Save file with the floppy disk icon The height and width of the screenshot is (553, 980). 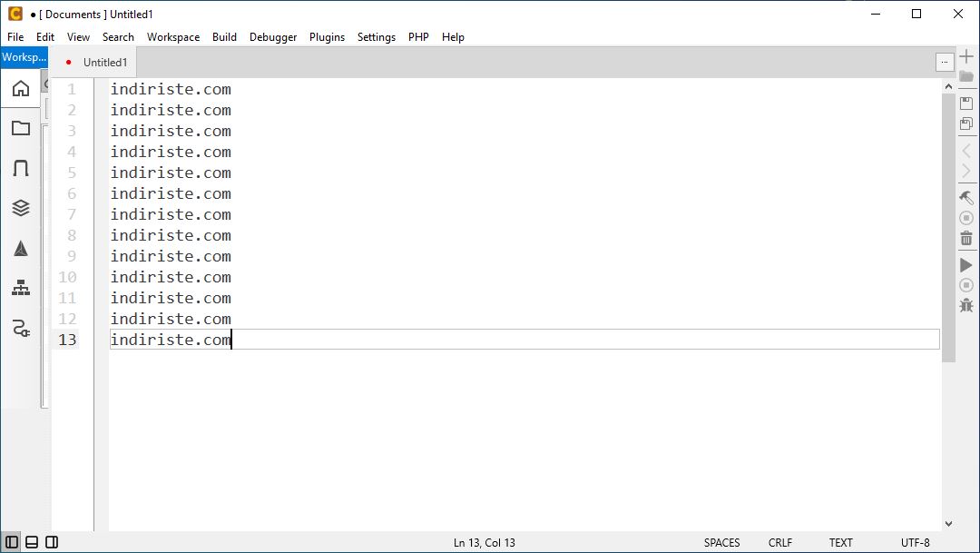pos(966,104)
